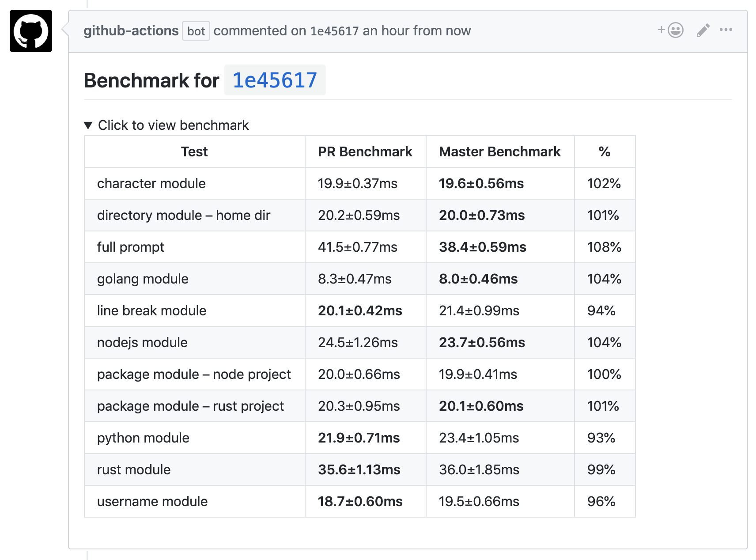The width and height of the screenshot is (756, 560).
Task: Open the three-dot comment options menu
Action: point(726,30)
